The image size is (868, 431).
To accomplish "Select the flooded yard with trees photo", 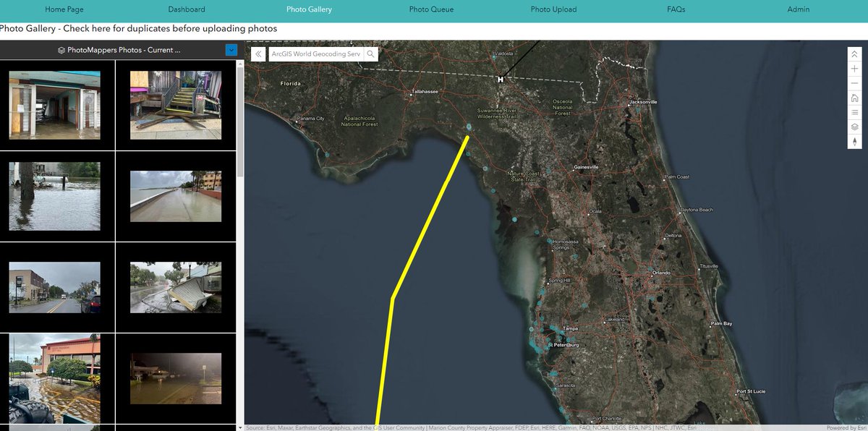I will [55, 196].
